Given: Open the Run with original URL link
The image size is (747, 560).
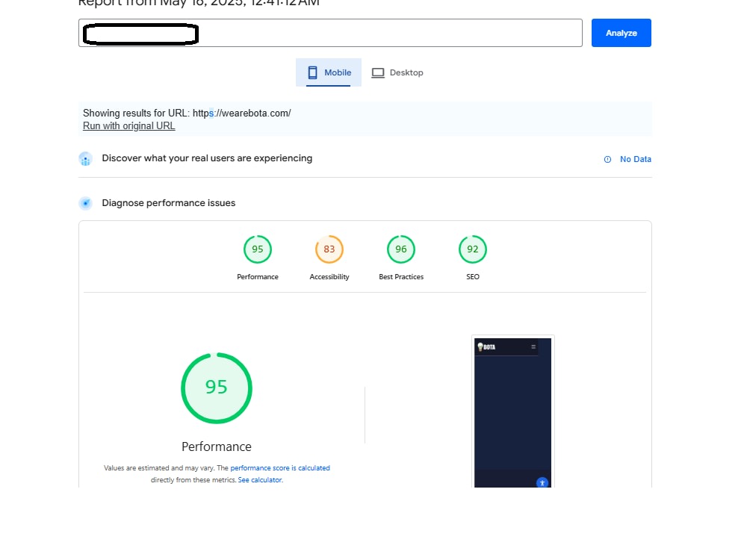Looking at the screenshot, I should (x=128, y=125).
